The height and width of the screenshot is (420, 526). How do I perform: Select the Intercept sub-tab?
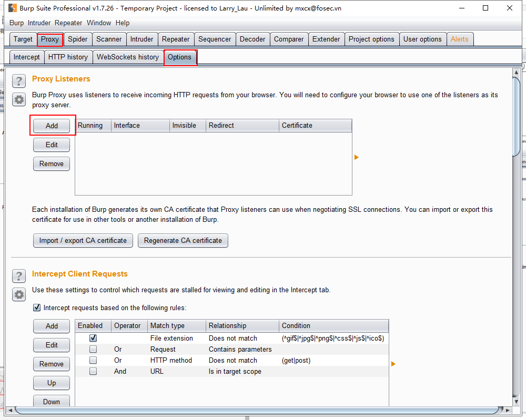[x=26, y=57]
